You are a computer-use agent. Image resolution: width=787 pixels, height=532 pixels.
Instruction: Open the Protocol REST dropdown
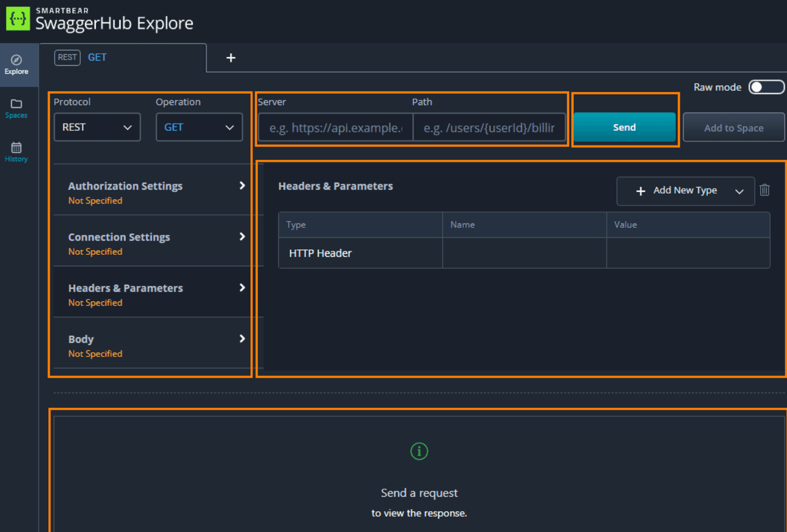click(97, 127)
